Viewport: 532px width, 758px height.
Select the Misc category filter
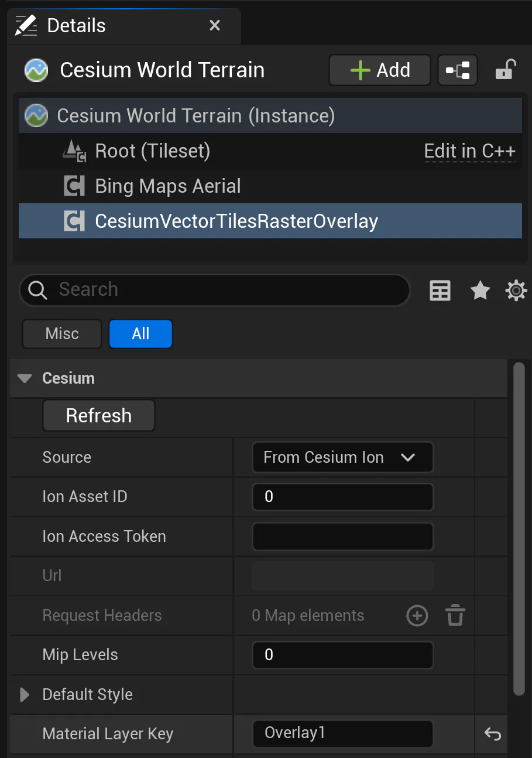(62, 334)
